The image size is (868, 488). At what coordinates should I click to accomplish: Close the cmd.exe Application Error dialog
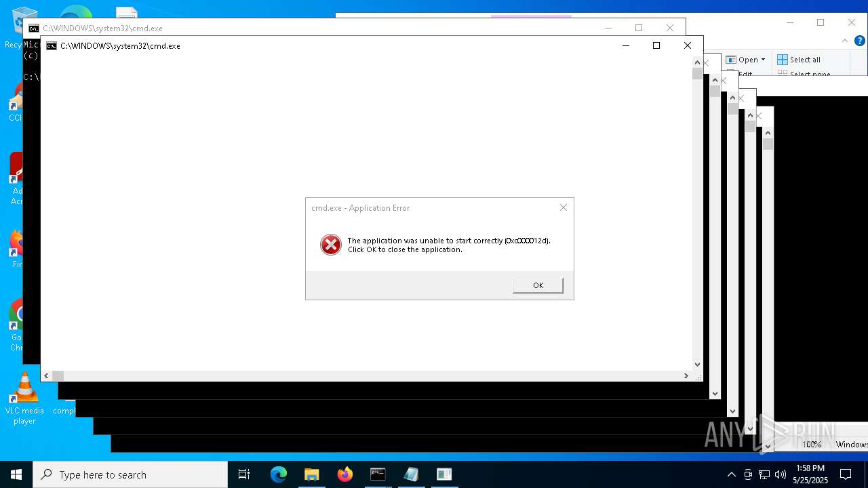point(563,207)
